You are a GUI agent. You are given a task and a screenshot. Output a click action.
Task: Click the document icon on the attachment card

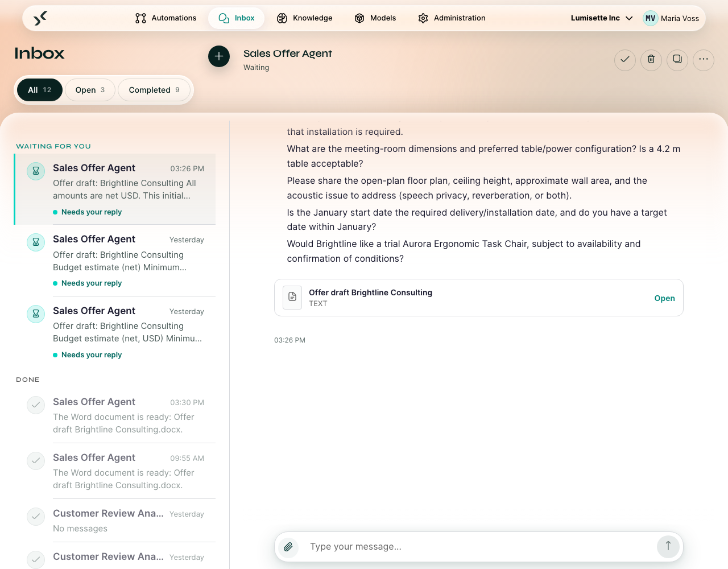[292, 297]
